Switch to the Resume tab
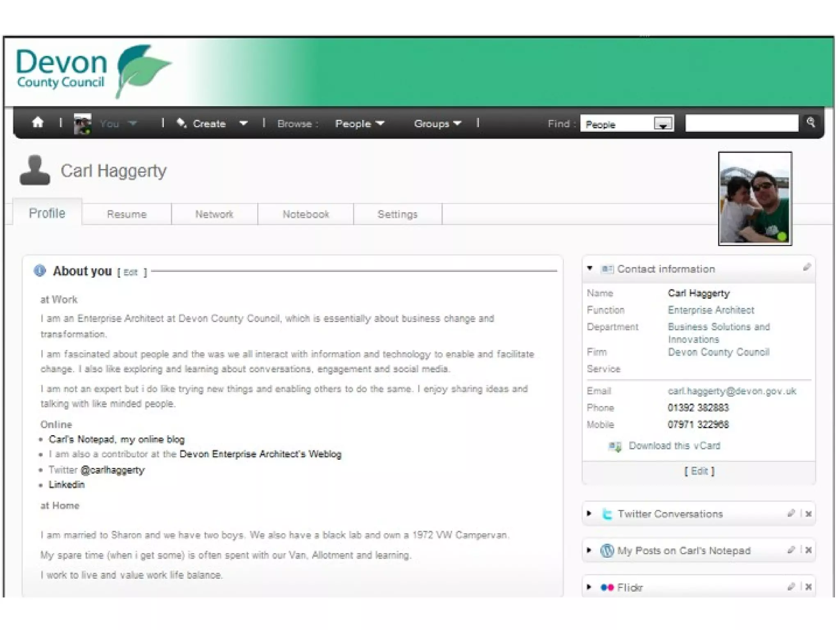 pos(126,214)
